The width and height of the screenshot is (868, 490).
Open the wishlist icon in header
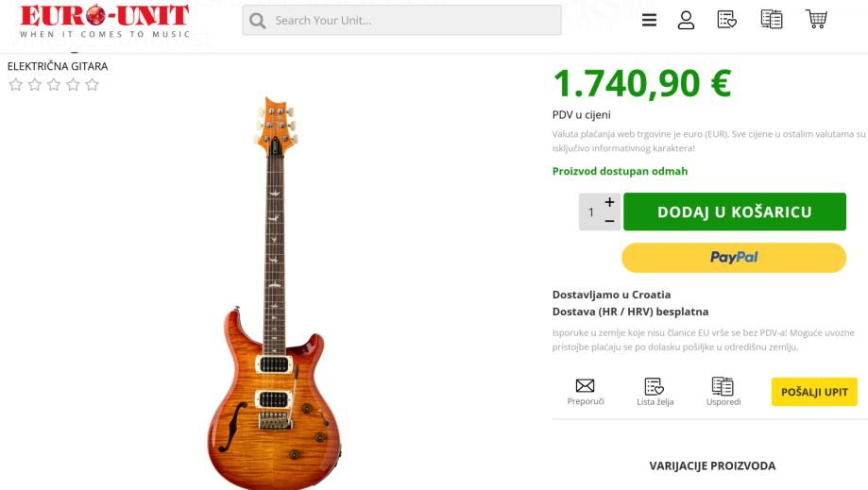tap(726, 20)
